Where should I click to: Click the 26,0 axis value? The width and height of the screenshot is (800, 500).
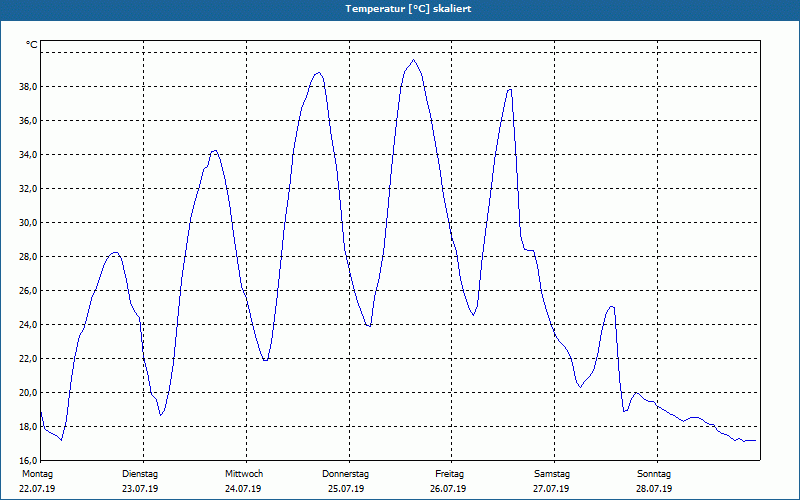28,291
